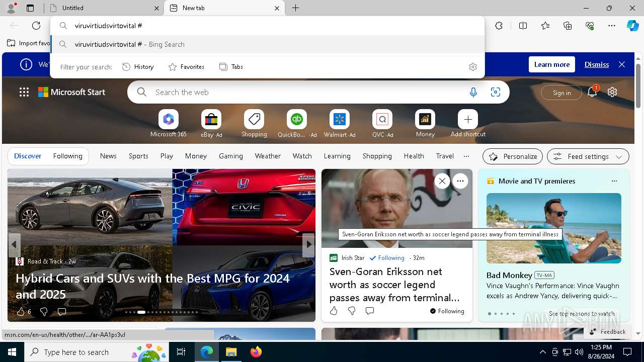Start voice search with microphone icon
Image resolution: width=644 pixels, height=362 pixels.
tap(473, 92)
